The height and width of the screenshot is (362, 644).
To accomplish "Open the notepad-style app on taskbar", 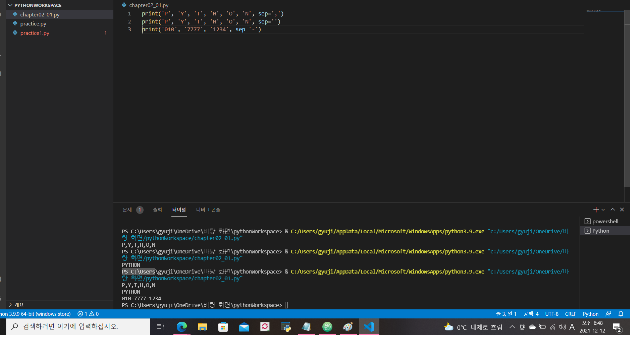I will tap(307, 326).
